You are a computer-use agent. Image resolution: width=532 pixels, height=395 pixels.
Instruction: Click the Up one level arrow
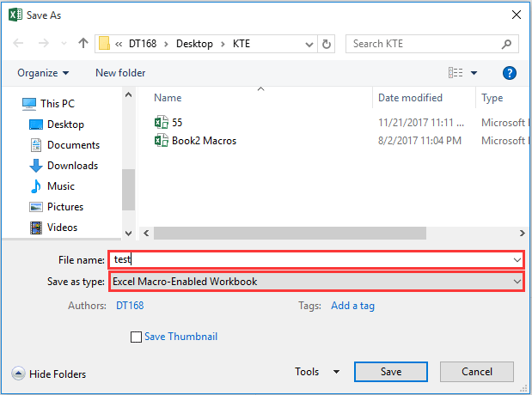click(83, 43)
